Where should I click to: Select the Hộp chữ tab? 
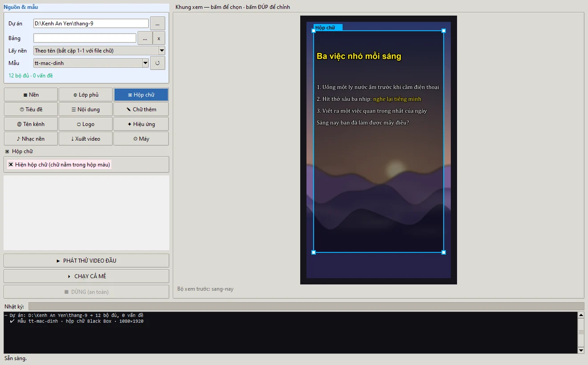[141, 95]
